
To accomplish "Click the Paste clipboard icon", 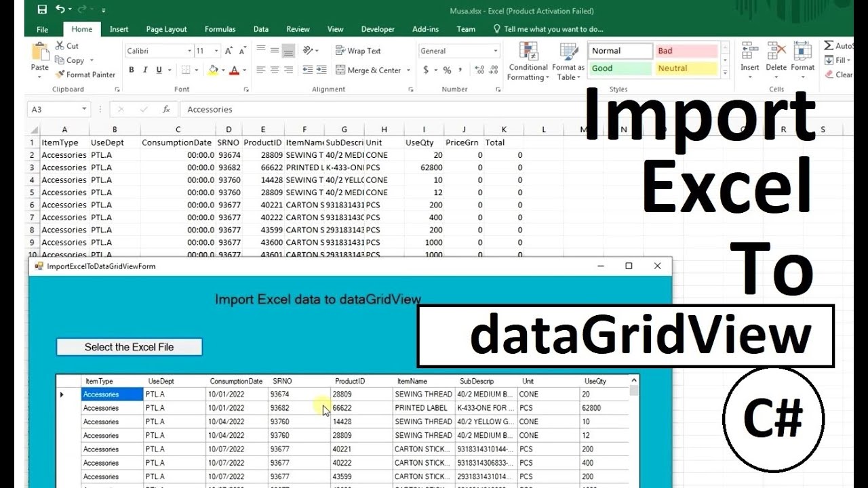I will click(40, 52).
